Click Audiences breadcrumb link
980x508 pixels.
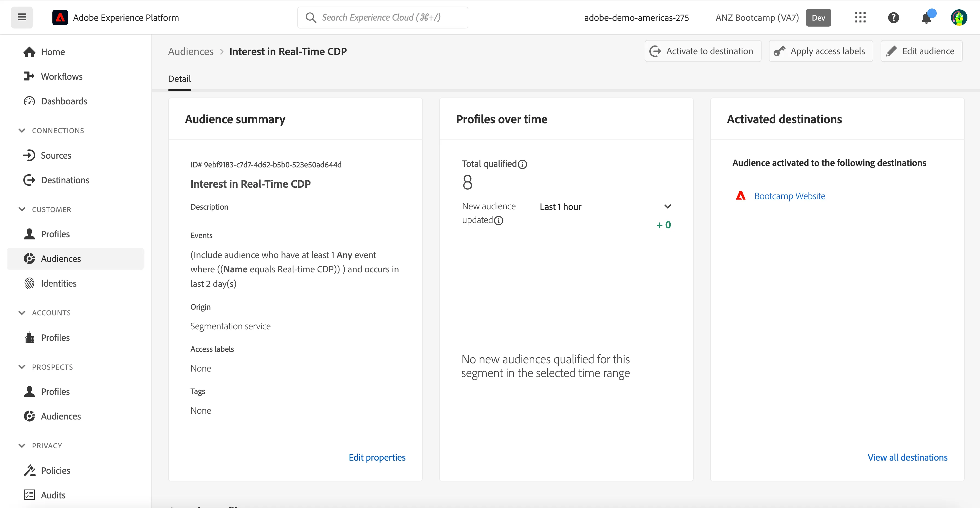coord(191,52)
